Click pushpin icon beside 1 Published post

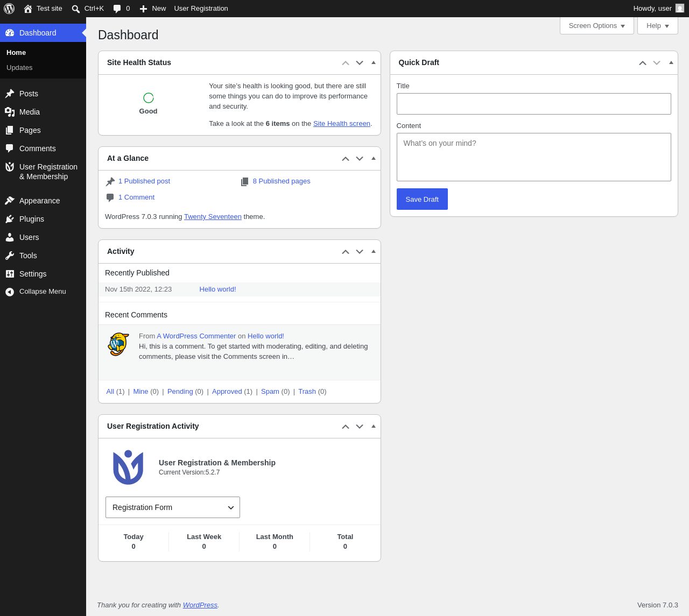[x=110, y=182]
